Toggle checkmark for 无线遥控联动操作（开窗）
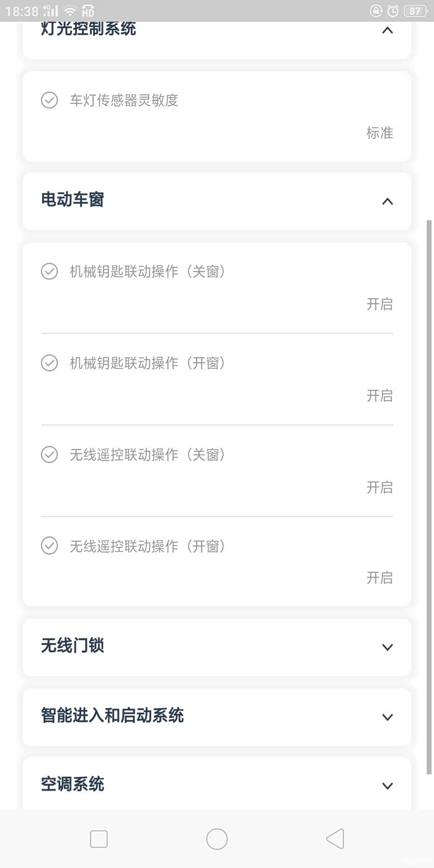 [x=50, y=546]
